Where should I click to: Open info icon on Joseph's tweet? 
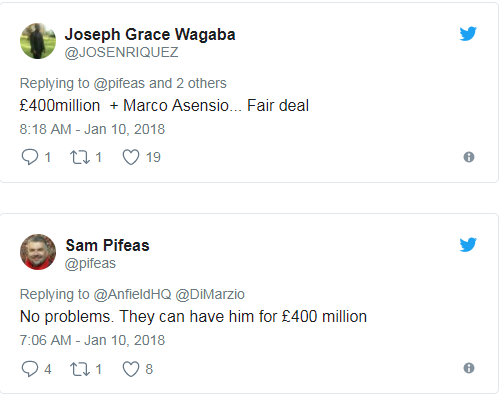pyautogui.click(x=469, y=157)
